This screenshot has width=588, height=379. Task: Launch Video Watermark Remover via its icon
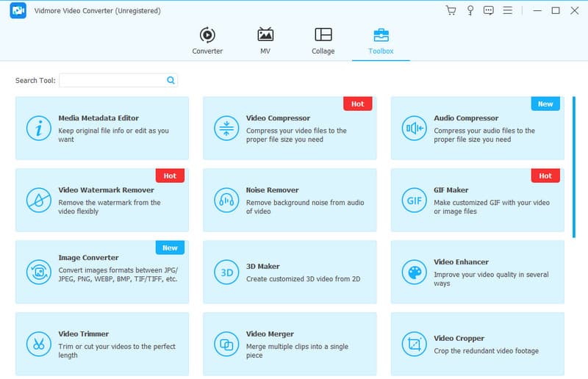click(37, 200)
